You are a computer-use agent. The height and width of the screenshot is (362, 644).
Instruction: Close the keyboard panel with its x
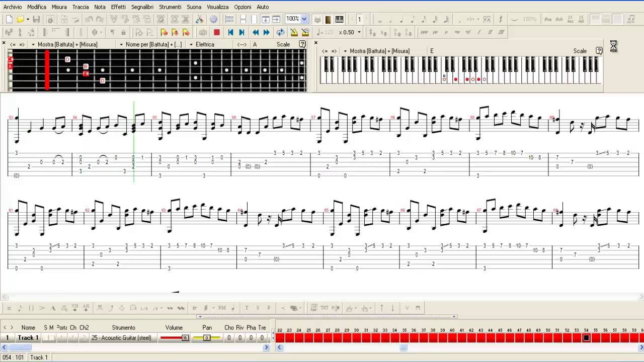[316, 43]
